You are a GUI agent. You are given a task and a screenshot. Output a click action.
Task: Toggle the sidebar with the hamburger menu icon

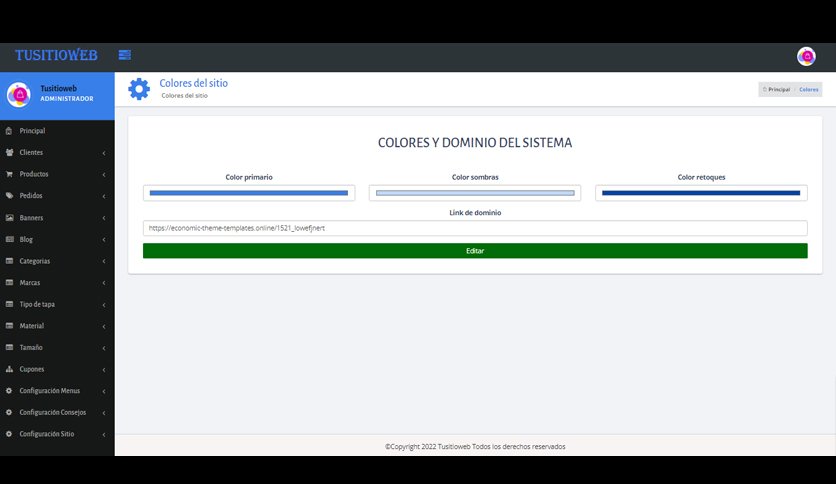pos(125,55)
